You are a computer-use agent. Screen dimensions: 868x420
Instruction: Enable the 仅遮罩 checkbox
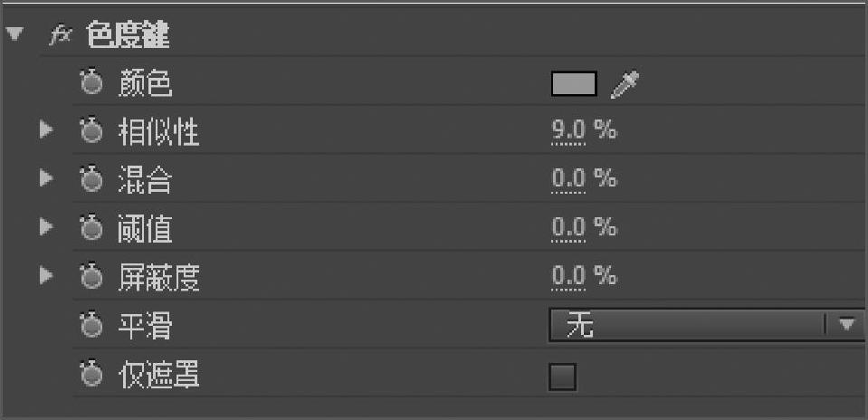coord(562,376)
